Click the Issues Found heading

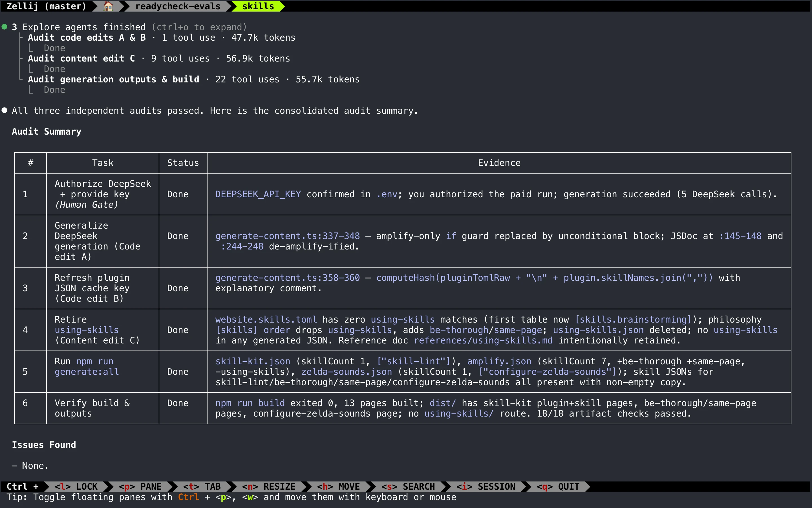pos(44,444)
